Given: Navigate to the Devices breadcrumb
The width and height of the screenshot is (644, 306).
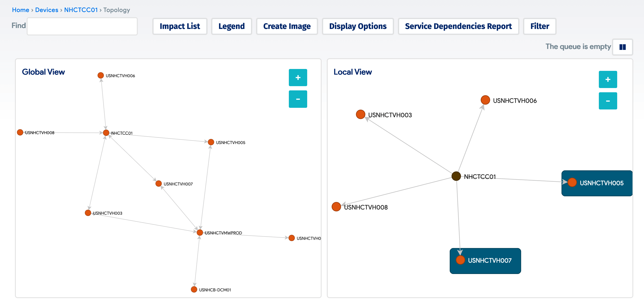Looking at the screenshot, I should tap(47, 10).
